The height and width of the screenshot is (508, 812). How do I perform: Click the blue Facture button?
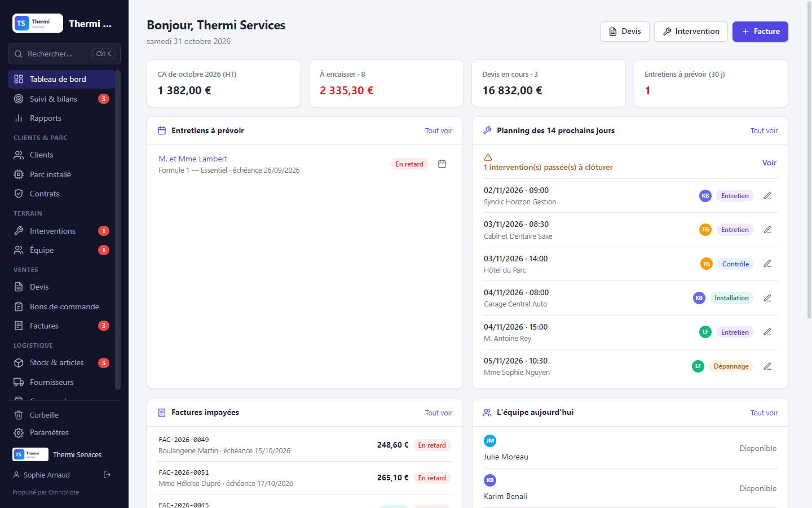pos(760,32)
